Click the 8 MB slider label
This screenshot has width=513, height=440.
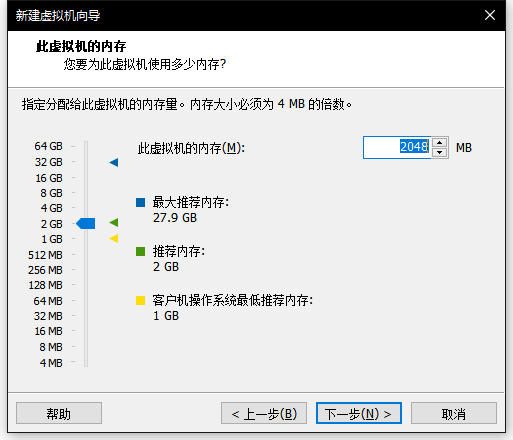[x=51, y=347]
